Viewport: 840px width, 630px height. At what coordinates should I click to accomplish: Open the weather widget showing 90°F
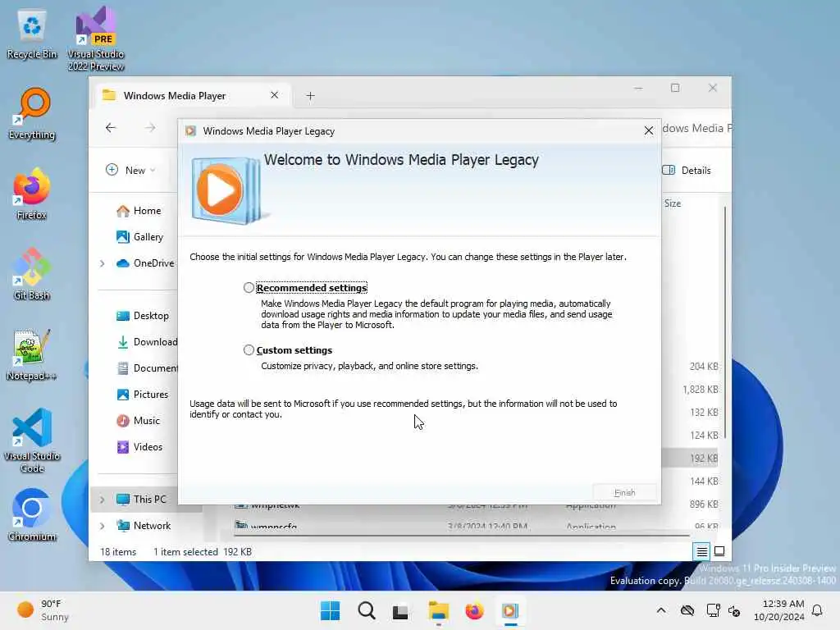coord(43,610)
